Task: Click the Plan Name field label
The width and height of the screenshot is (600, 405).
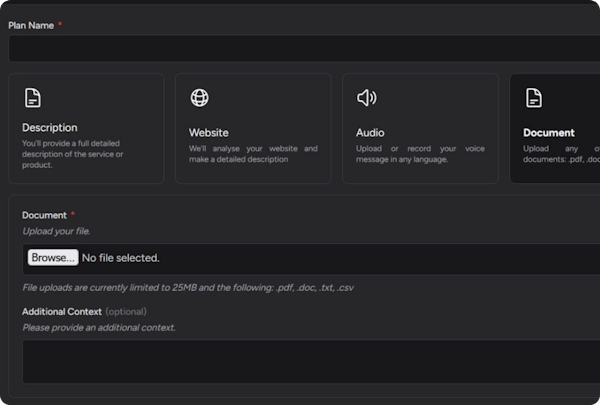Action: pyautogui.click(x=31, y=24)
